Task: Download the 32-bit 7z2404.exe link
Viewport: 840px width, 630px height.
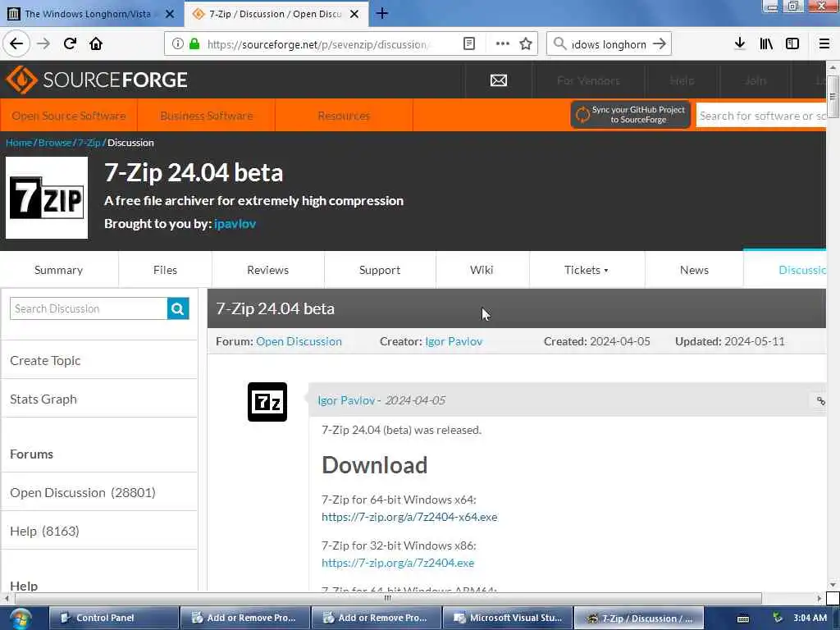Action: coord(398,563)
